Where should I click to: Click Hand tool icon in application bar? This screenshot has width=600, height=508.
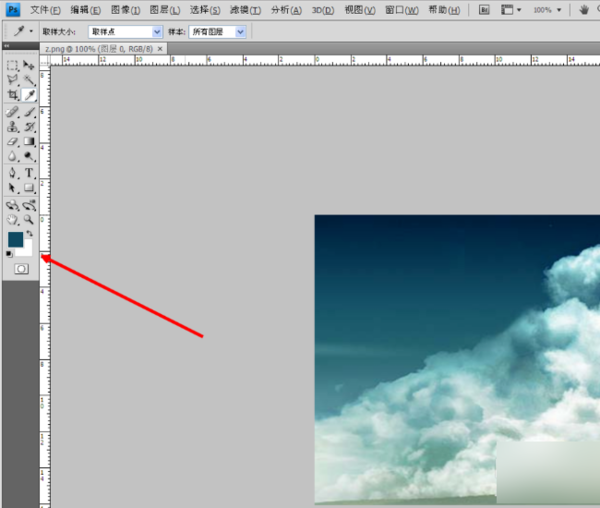(584, 10)
